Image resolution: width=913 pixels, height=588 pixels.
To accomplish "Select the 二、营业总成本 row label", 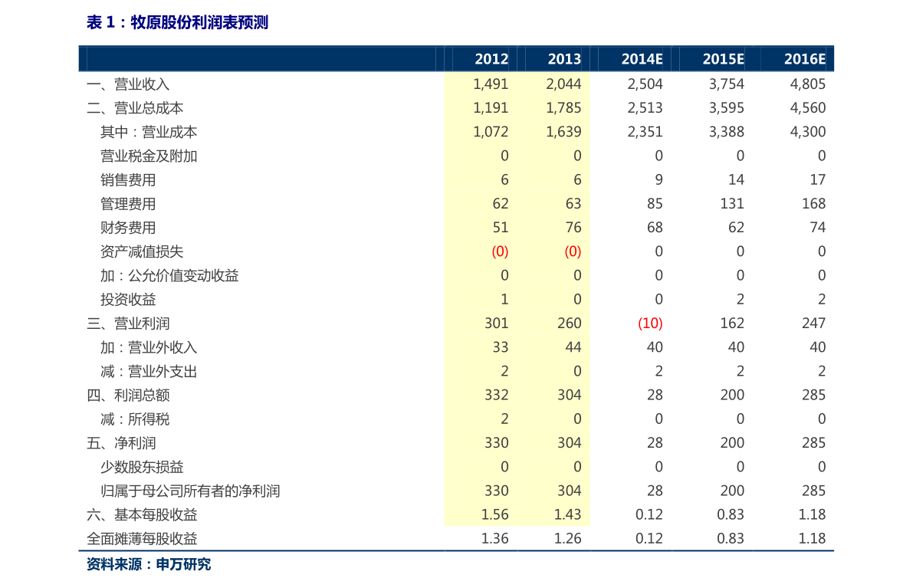I will [135, 108].
